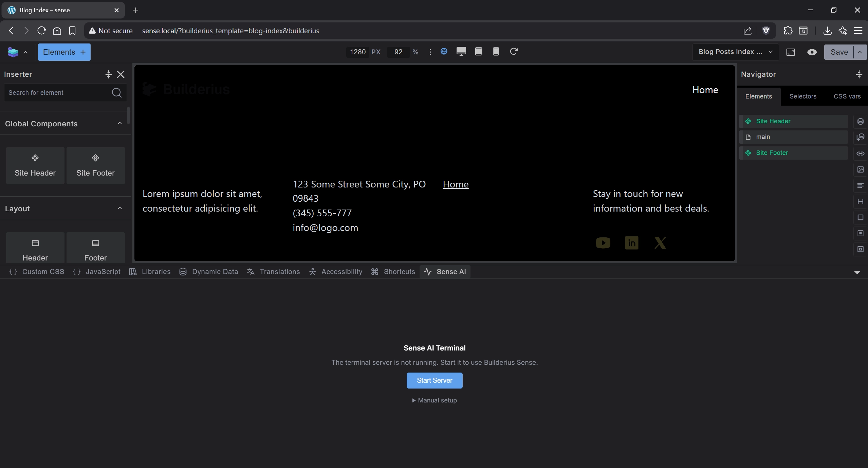Image resolution: width=868 pixels, height=468 pixels.
Task: Click the Link element icon in right sidebar
Action: pyautogui.click(x=860, y=154)
